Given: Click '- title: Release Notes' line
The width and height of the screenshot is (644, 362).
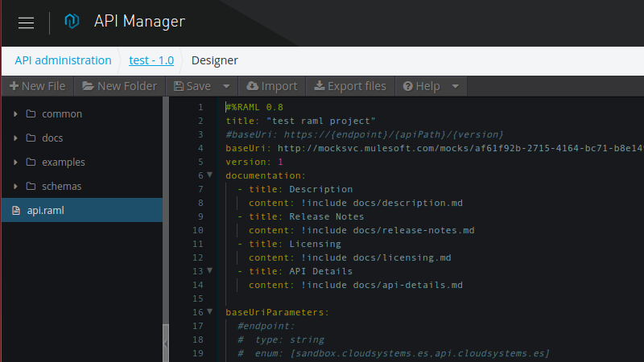Looking at the screenshot, I should (300, 216).
